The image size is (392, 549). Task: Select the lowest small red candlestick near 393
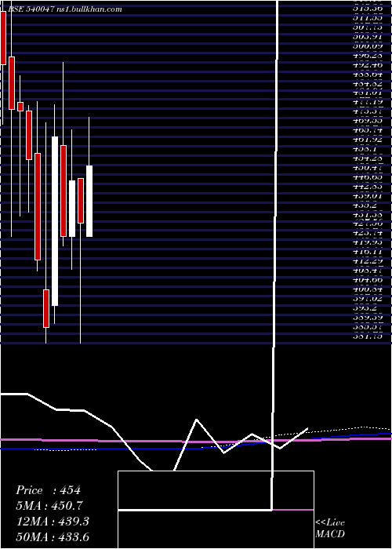(x=46, y=308)
